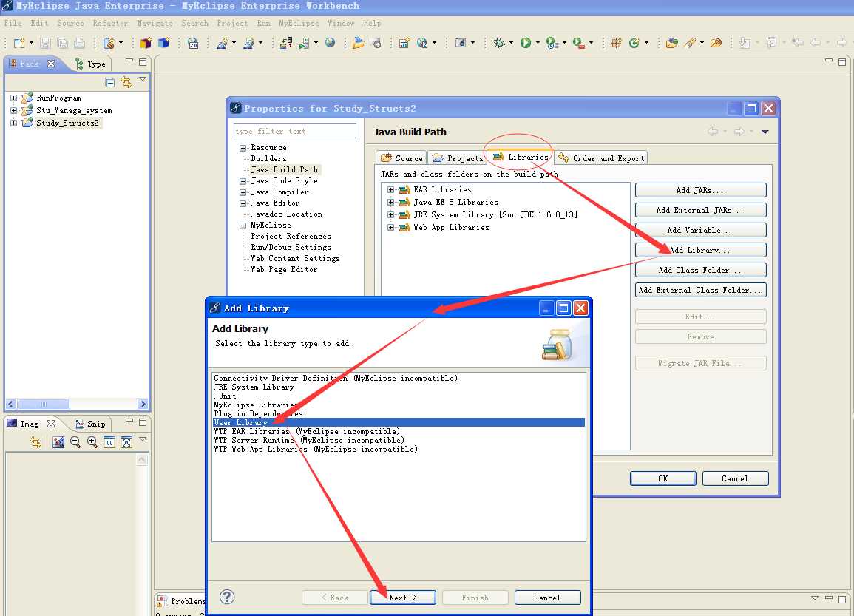Click the camera snapshot toolbar icon
Viewport: 854px width, 616px height.
460,43
